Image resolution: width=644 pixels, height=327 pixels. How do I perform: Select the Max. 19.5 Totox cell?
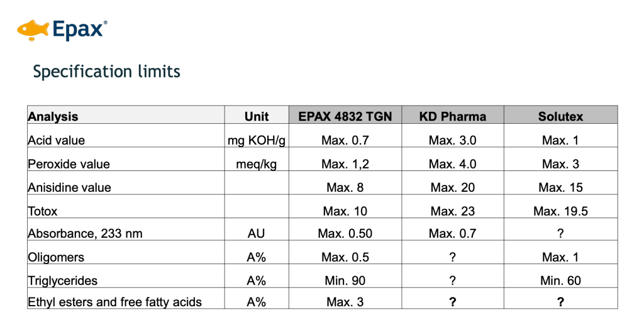[x=560, y=211]
